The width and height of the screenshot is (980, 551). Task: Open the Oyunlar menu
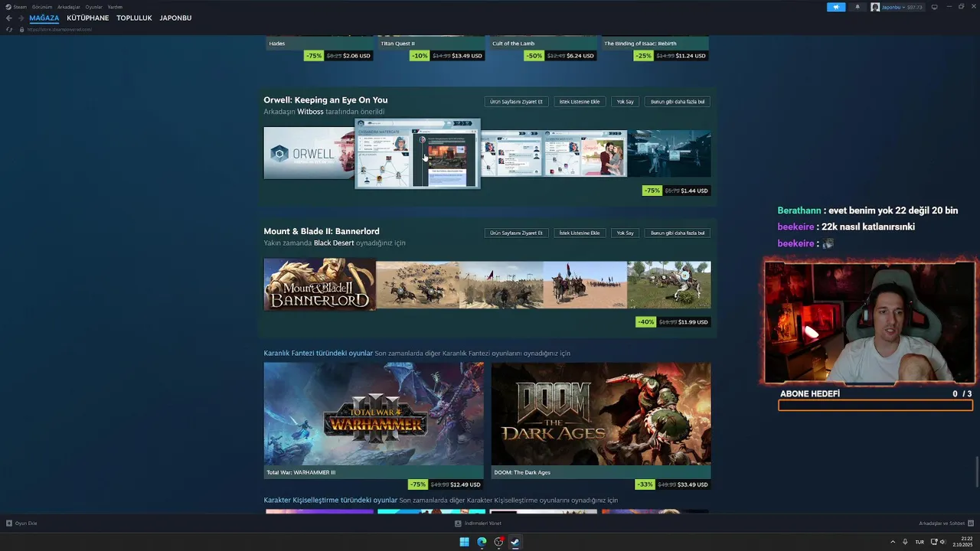click(93, 7)
